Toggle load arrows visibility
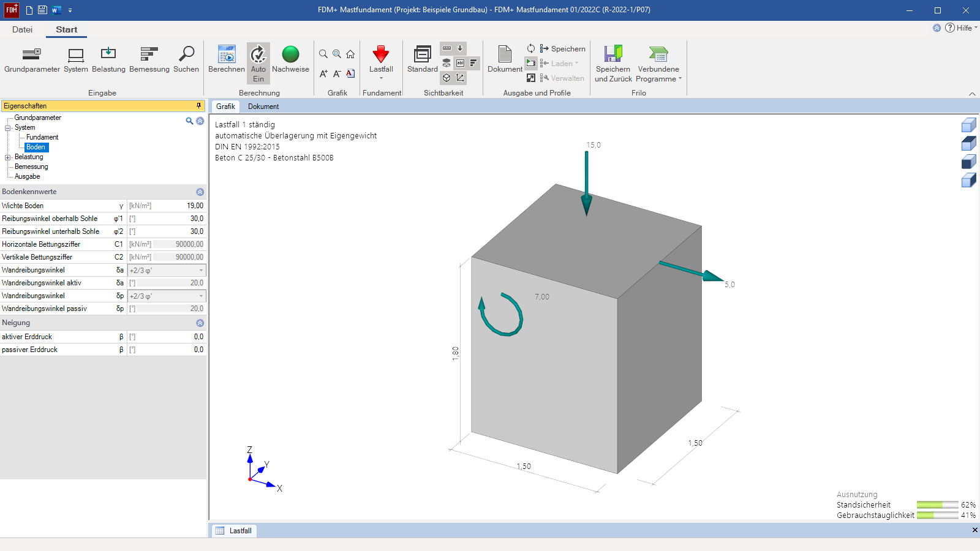Viewport: 980px width, 551px height. (x=460, y=48)
